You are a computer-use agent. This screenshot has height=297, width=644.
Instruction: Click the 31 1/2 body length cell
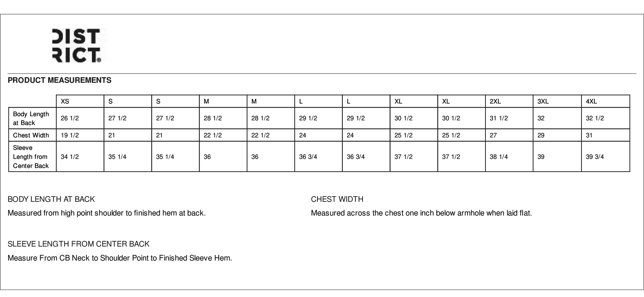509,118
